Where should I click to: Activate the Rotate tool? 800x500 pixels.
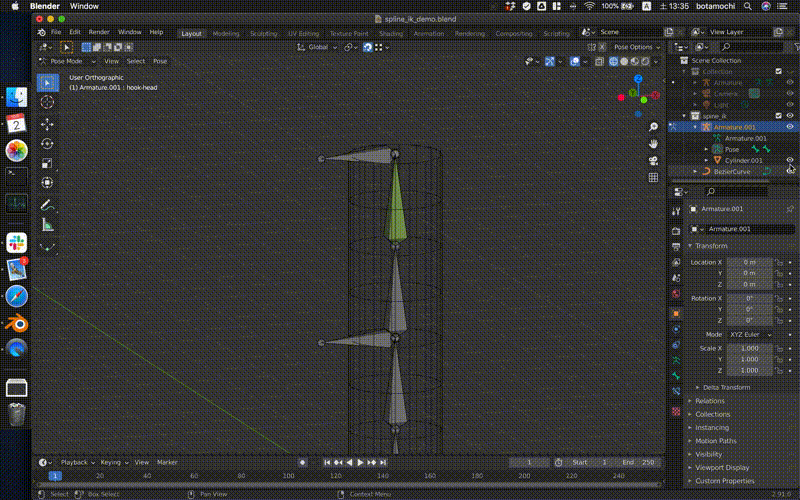(x=47, y=144)
